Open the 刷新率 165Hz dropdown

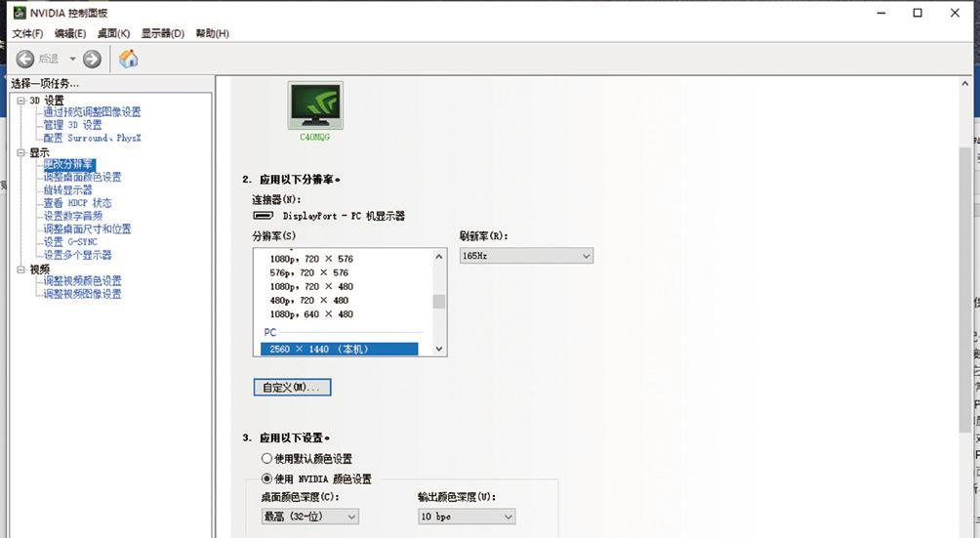click(x=526, y=256)
